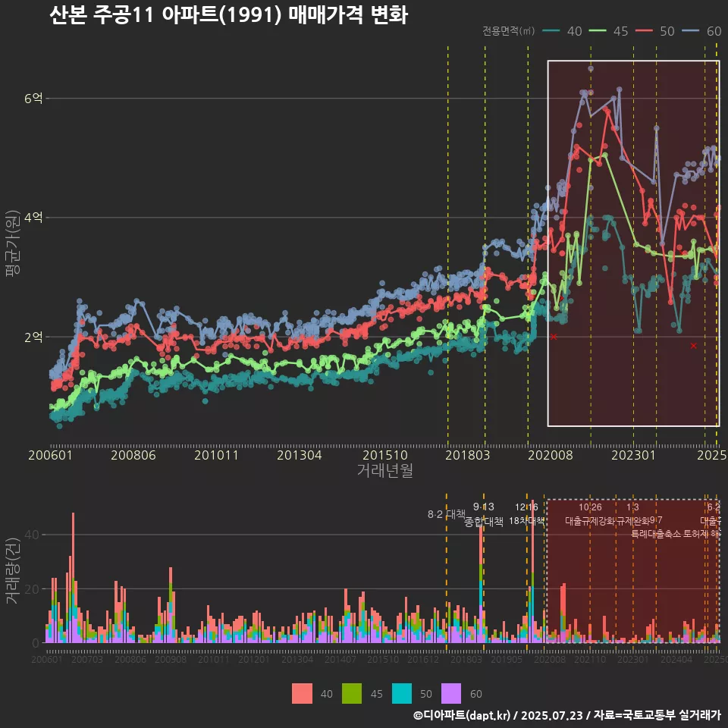Click the 8·2 대책 policy annotation
Image resolution: width=728 pixels, height=728 pixels.
click(x=447, y=514)
